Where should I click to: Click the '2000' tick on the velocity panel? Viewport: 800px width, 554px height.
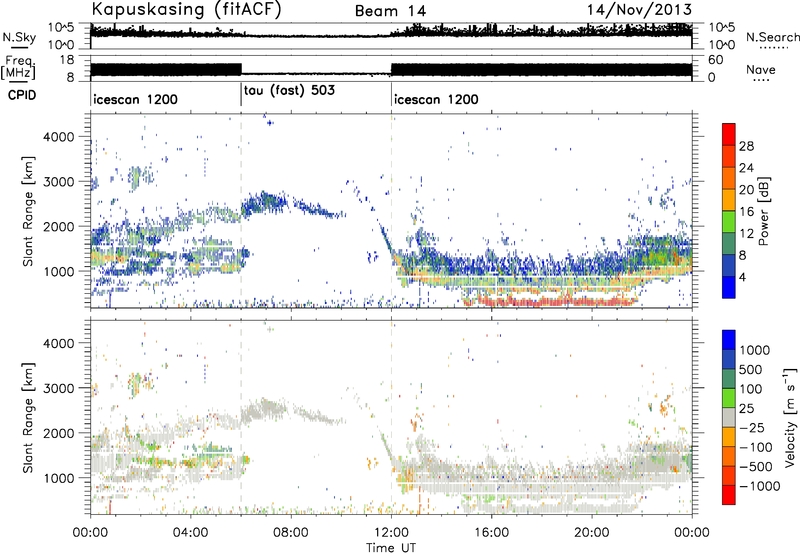[59, 433]
